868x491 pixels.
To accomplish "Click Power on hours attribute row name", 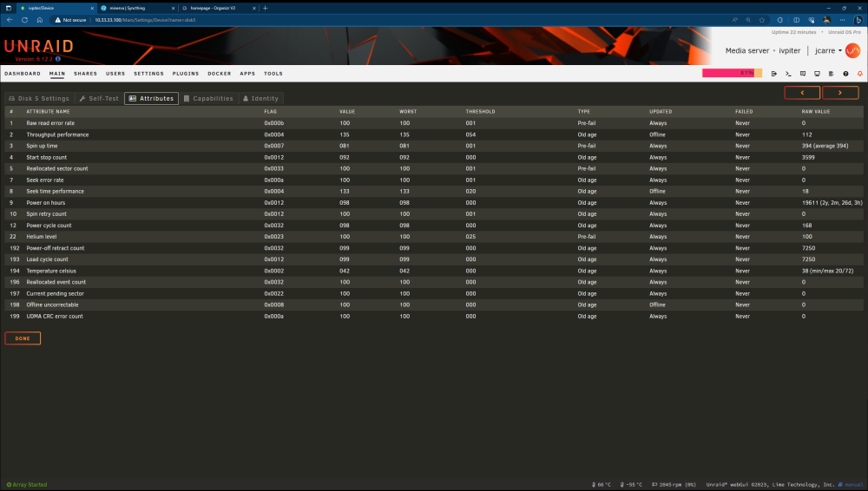I will (x=46, y=203).
